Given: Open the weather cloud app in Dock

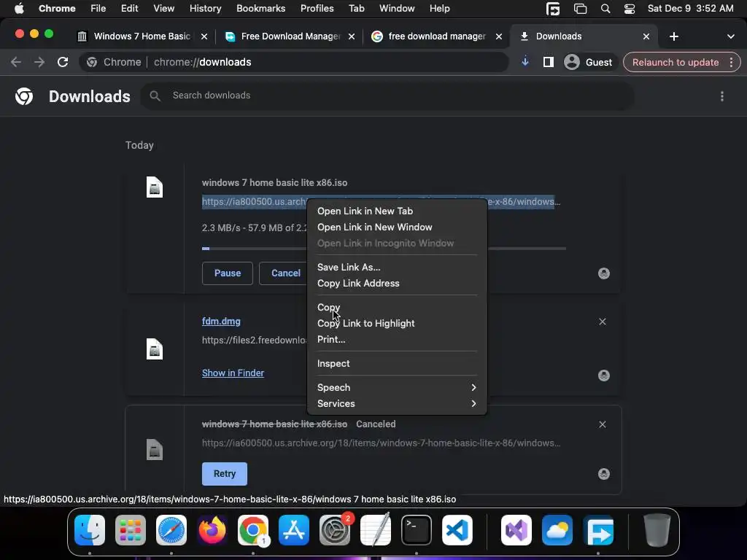Looking at the screenshot, I should tap(557, 530).
